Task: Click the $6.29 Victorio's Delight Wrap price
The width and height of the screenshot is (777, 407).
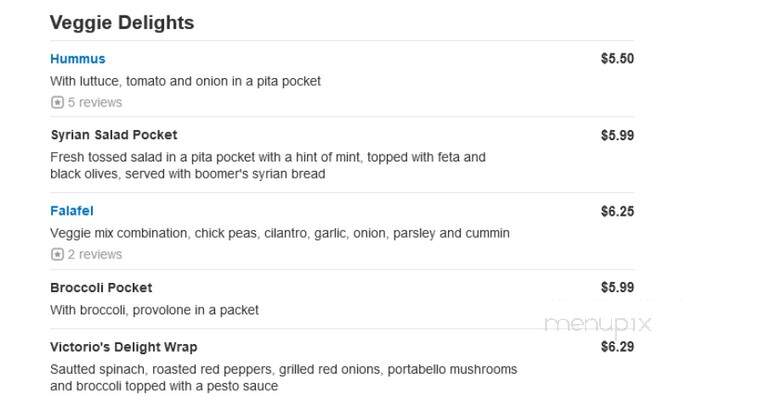Action: (x=617, y=347)
